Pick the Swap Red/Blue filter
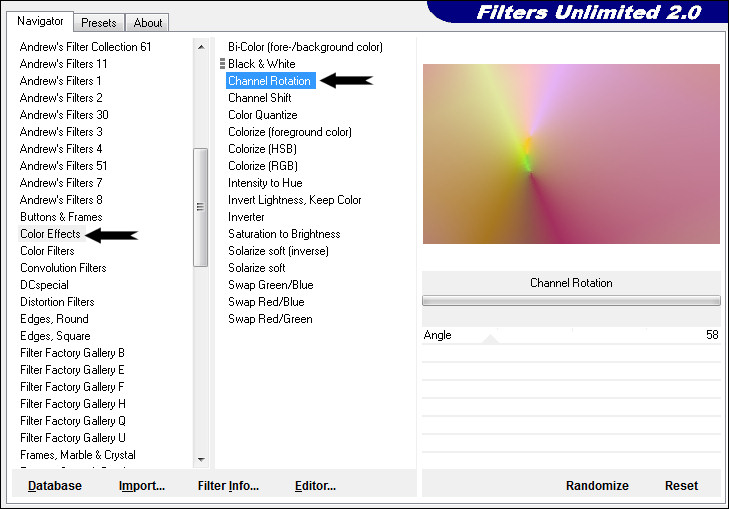This screenshot has width=729, height=509. [x=266, y=302]
